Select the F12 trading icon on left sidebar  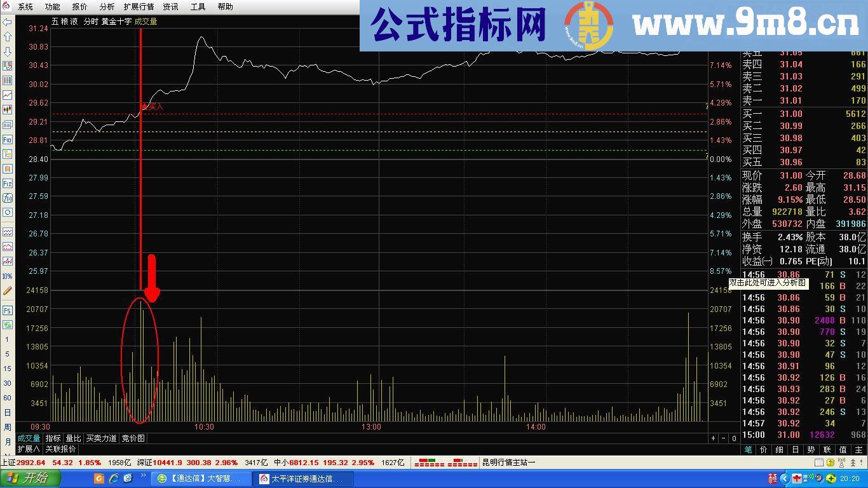tap(9, 184)
